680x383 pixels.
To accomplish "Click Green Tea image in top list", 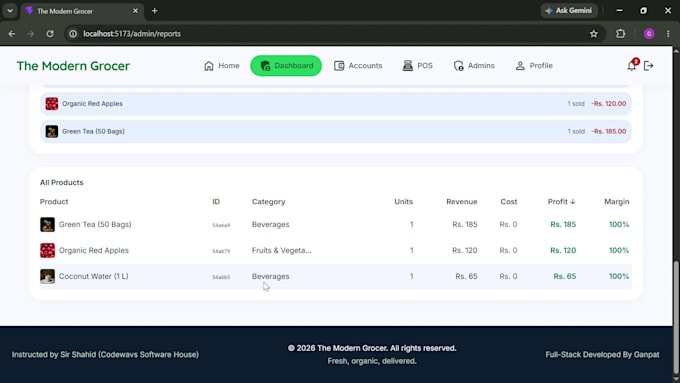I will tap(52, 131).
